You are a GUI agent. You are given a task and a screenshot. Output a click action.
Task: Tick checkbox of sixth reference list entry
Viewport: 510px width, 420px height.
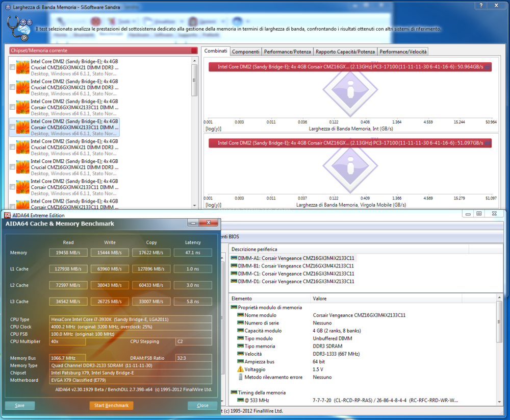12,167
